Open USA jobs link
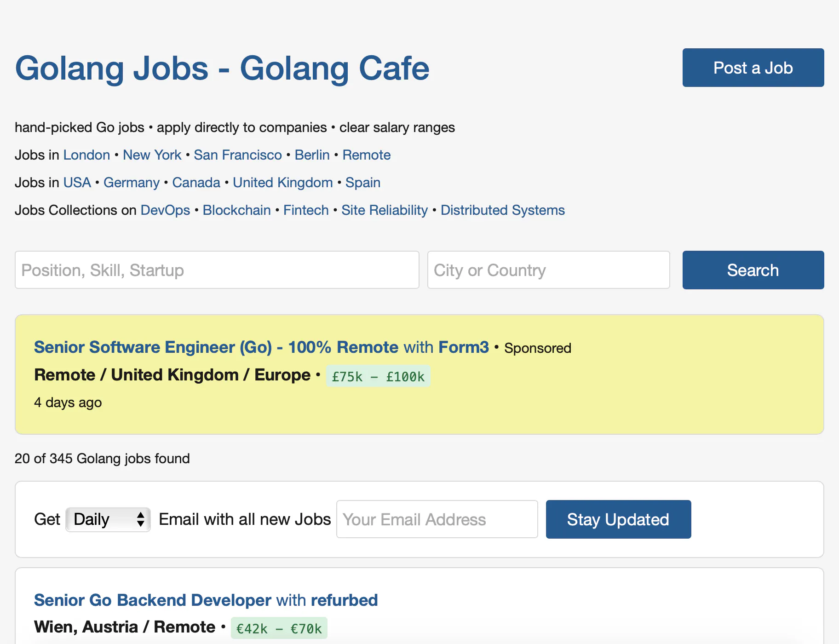 click(77, 183)
